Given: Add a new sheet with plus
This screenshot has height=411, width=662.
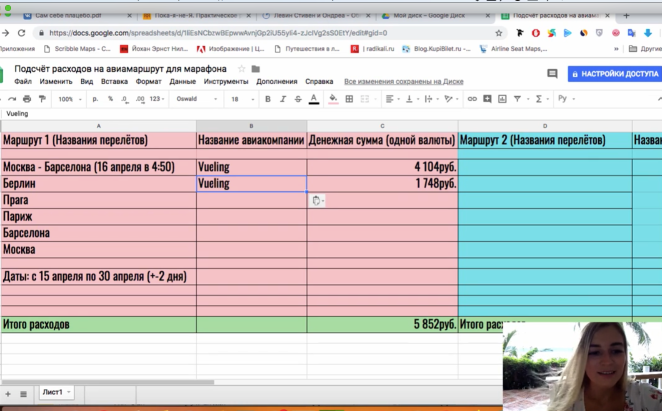Looking at the screenshot, I should [8, 394].
